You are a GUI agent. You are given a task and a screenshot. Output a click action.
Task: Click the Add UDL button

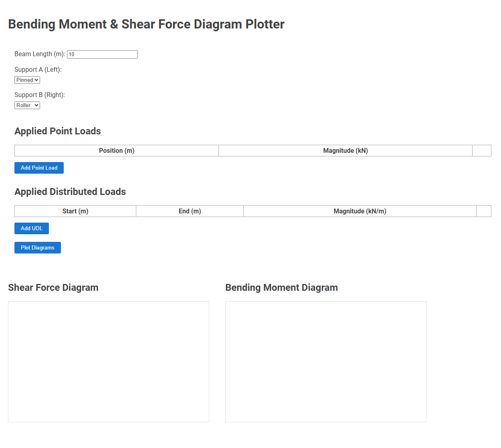(x=31, y=228)
